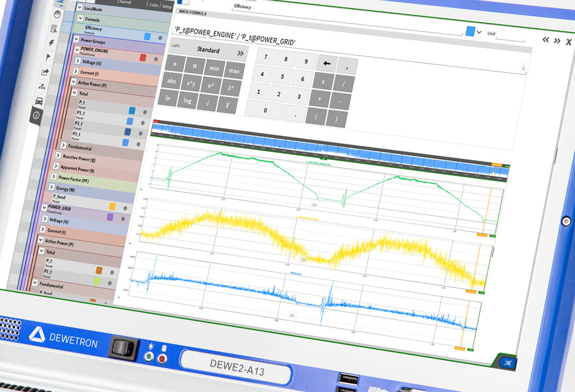The height and width of the screenshot is (392, 575).
Task: Go to previous formula with double-left arrows
Action: [x=546, y=40]
